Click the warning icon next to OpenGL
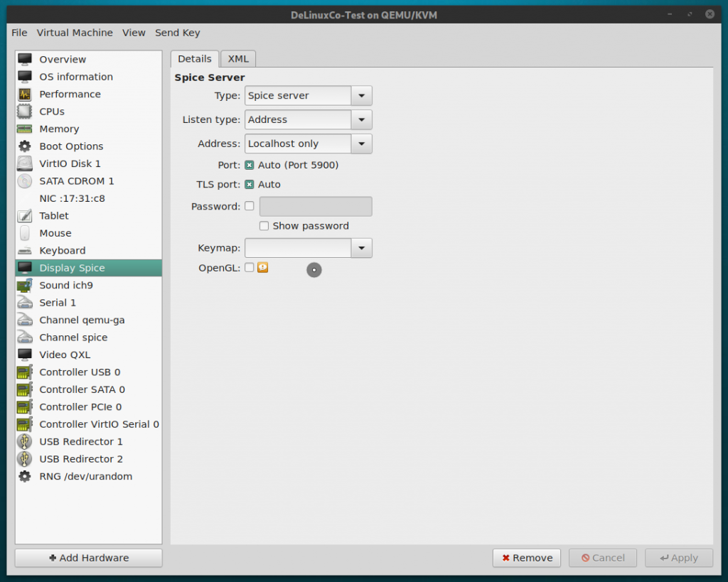 coord(262,267)
